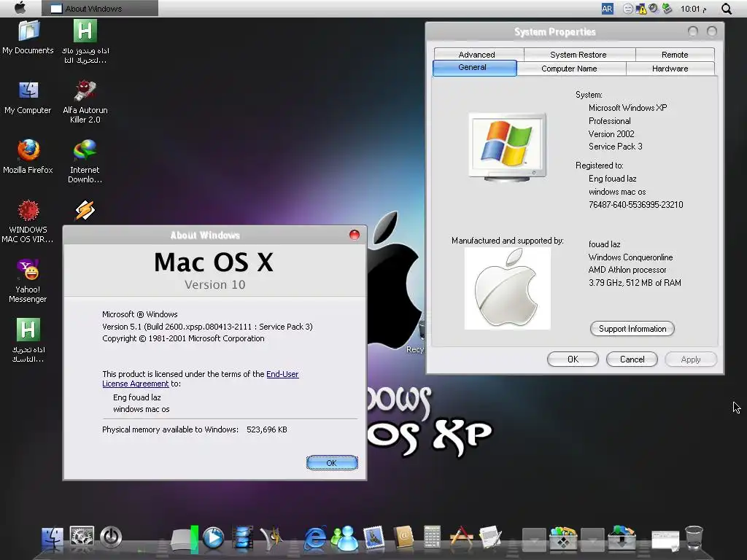Launch the Calculator icon in dock
Screen dimensions: 747x560
click(432, 538)
